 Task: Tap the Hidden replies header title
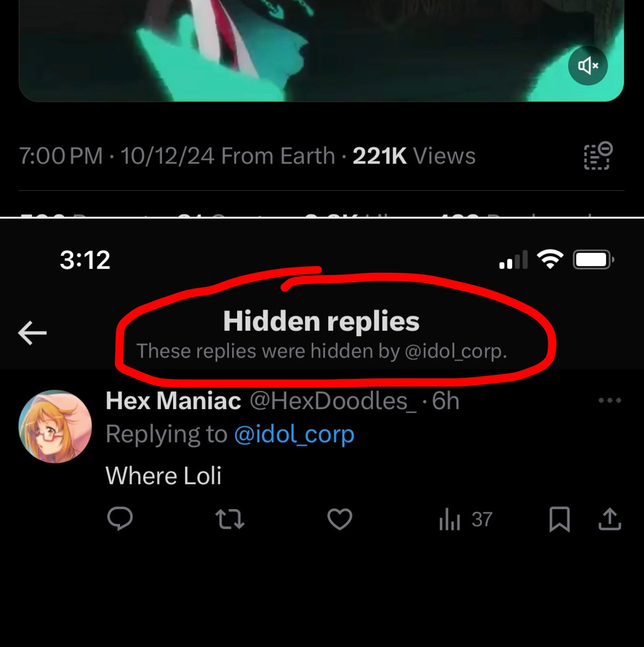click(x=321, y=321)
